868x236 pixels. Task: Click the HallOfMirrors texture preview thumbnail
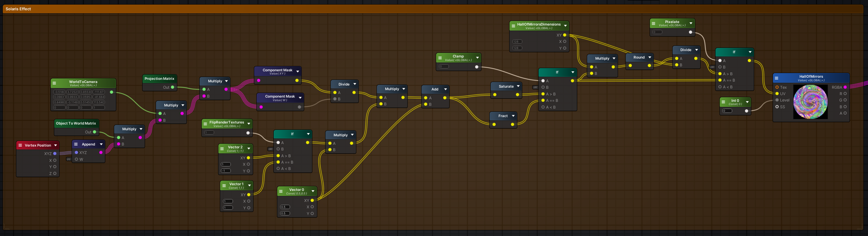pos(810,102)
